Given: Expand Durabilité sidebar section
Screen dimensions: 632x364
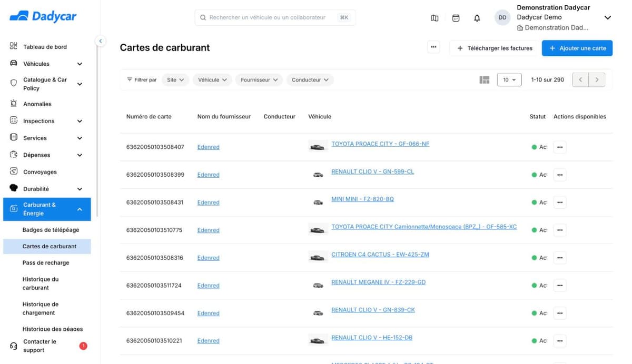Looking at the screenshot, I should 80,189.
